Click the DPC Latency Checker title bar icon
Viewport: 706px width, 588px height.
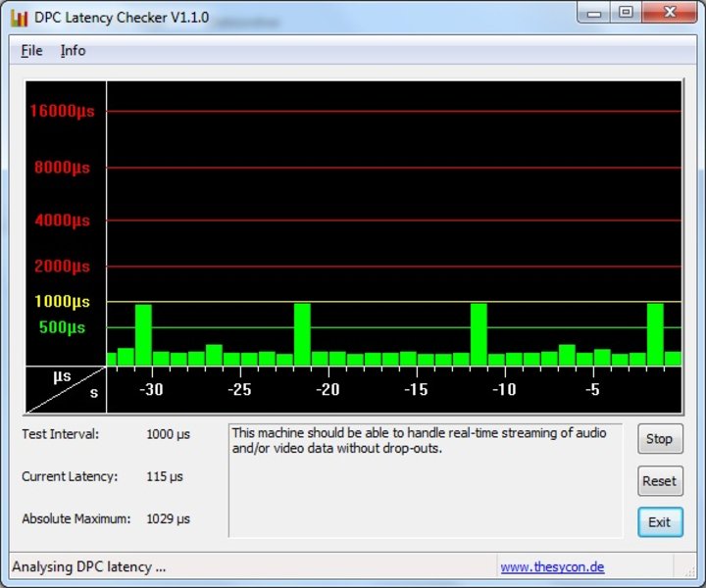tap(19, 17)
